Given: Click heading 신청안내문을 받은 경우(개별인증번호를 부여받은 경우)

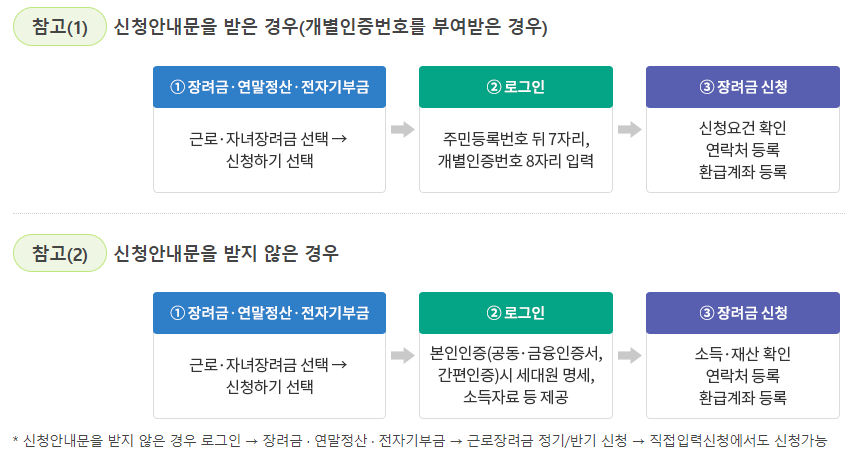Looking at the screenshot, I should [x=330, y=27].
